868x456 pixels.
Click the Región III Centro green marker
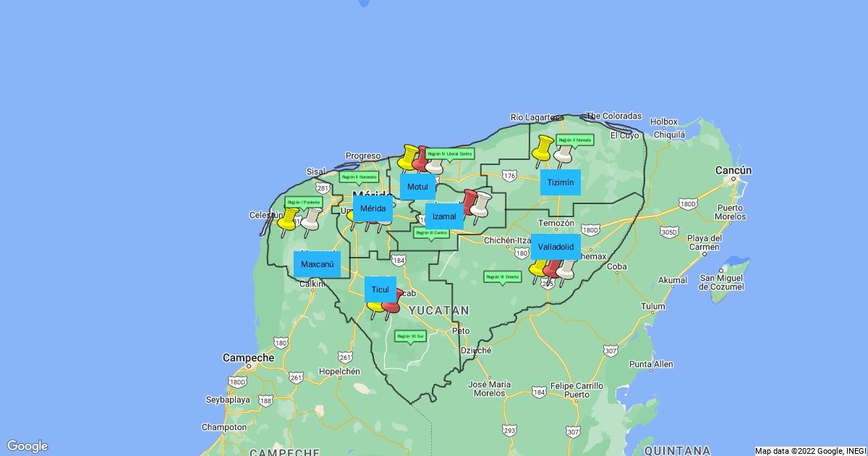[x=431, y=233]
